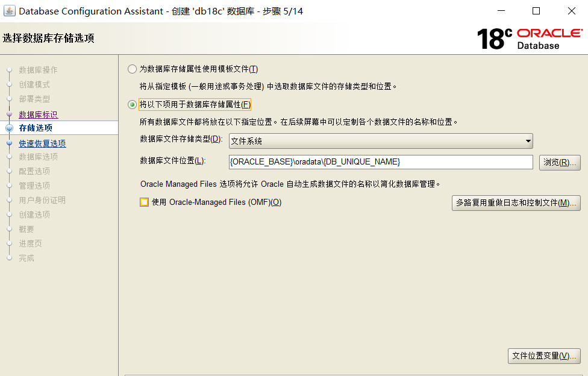Click the 进度页 step label

pyautogui.click(x=30, y=244)
